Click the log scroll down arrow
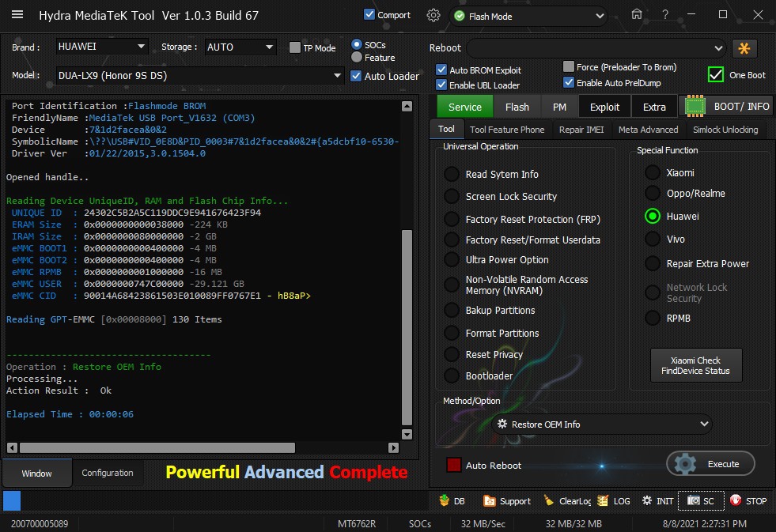The image size is (776, 532). [407, 434]
